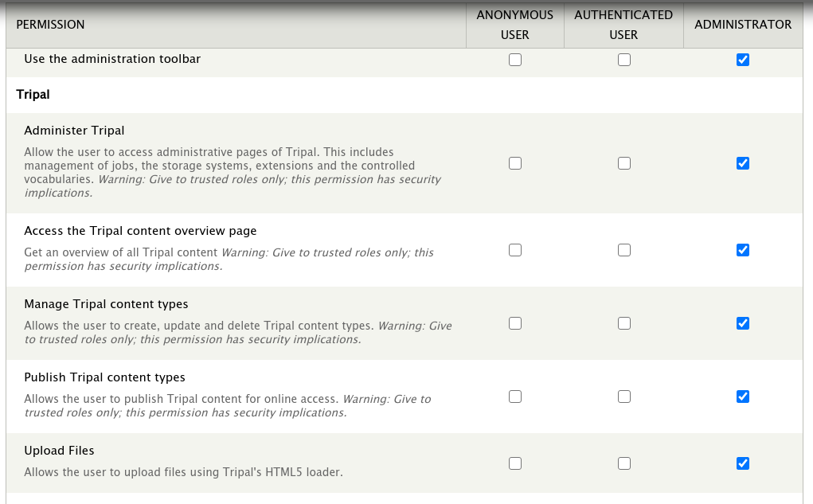Click the 'Upload Files' permission title

[59, 451]
